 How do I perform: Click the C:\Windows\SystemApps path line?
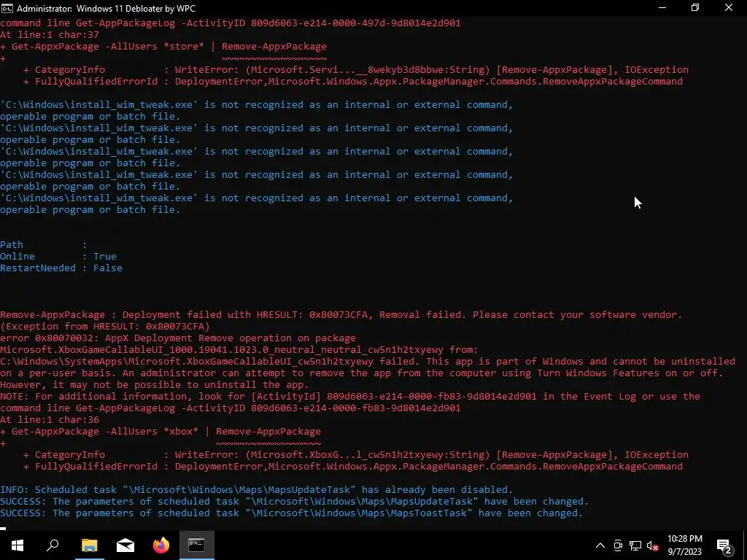[368, 361]
